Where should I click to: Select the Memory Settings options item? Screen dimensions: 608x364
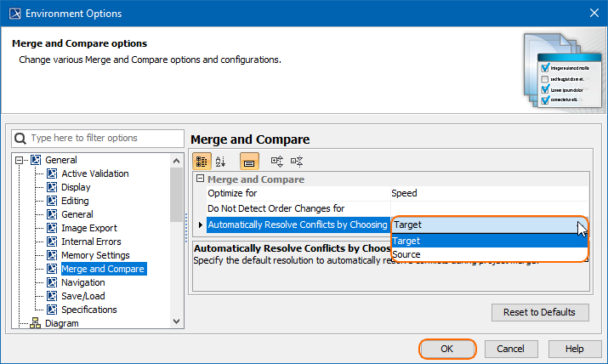[95, 255]
